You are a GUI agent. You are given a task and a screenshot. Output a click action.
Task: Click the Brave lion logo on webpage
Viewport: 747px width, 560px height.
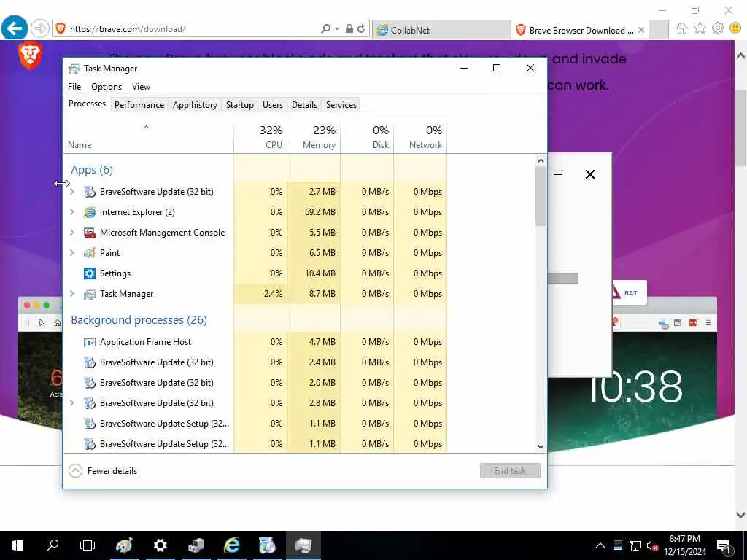point(30,55)
